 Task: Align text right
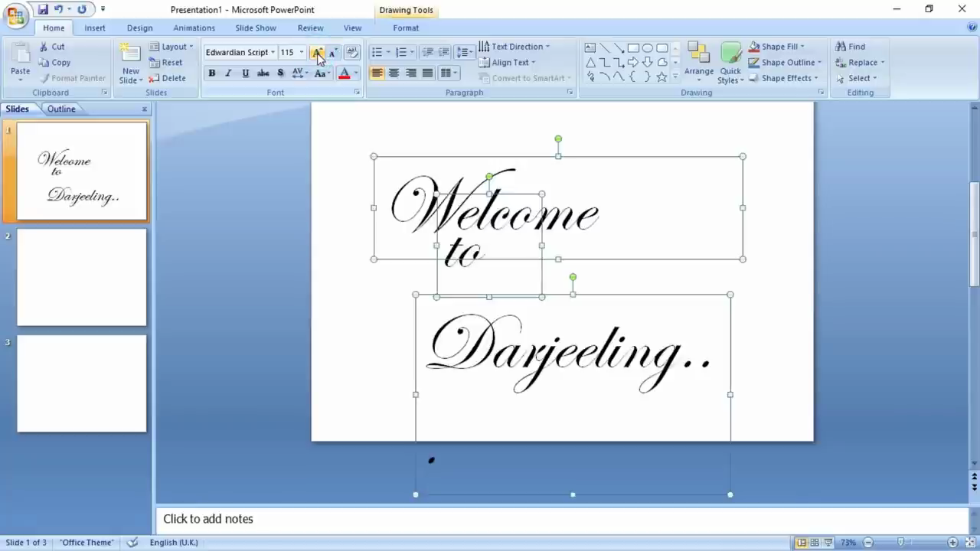[411, 73]
